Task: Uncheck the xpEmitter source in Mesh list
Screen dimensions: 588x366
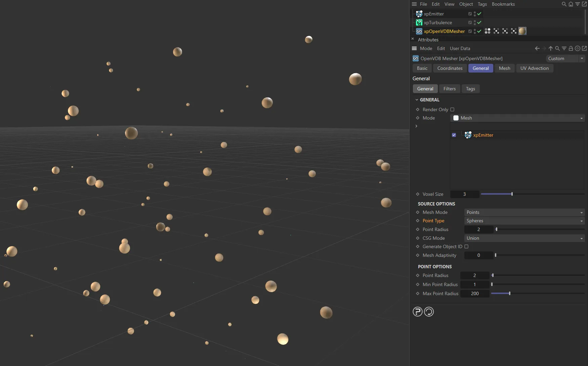Action: [x=454, y=135]
